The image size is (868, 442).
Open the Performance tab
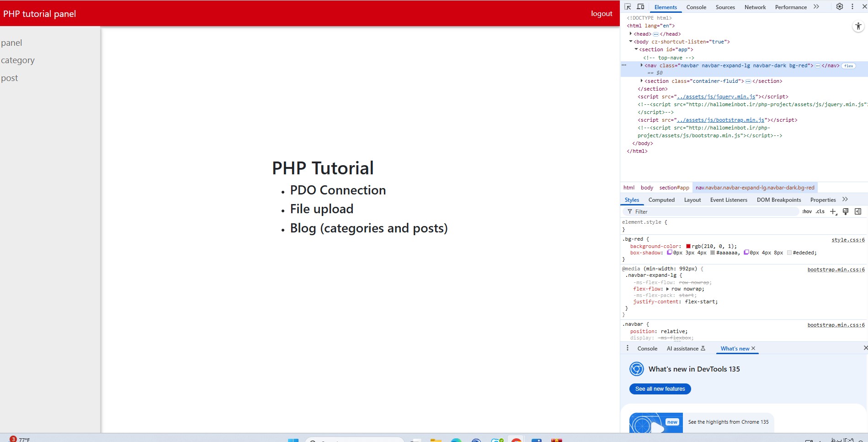point(791,7)
